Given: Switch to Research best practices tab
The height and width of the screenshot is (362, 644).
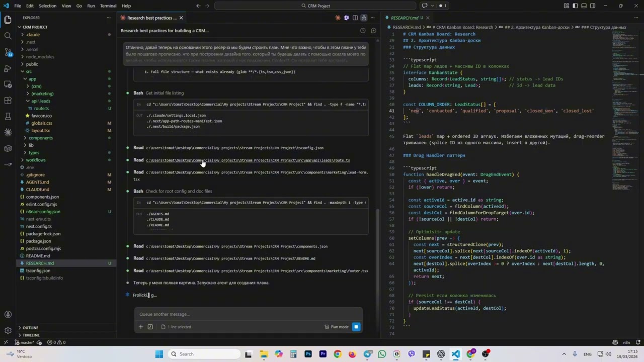Looking at the screenshot, I should tap(151, 18).
